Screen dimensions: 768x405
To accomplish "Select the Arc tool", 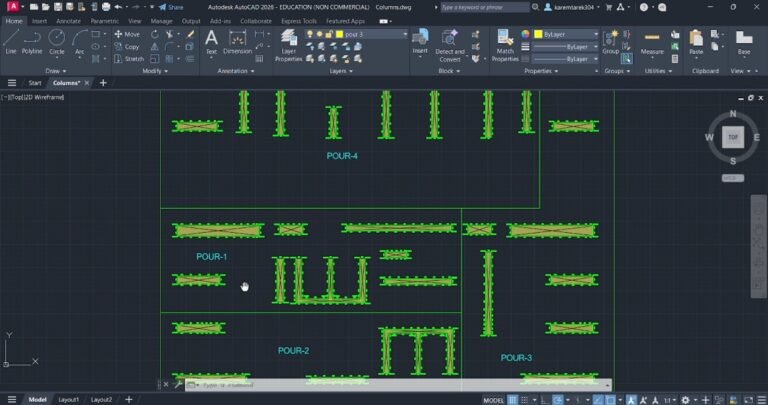I will [79, 42].
